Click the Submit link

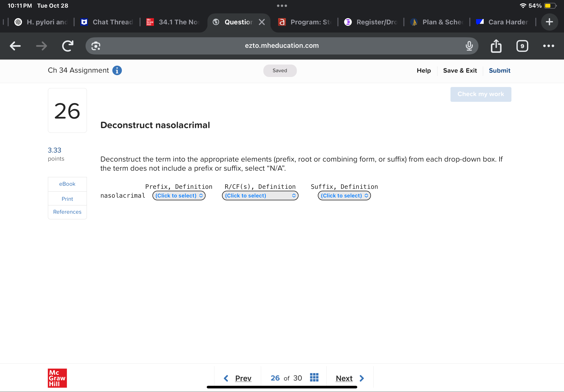coord(499,71)
